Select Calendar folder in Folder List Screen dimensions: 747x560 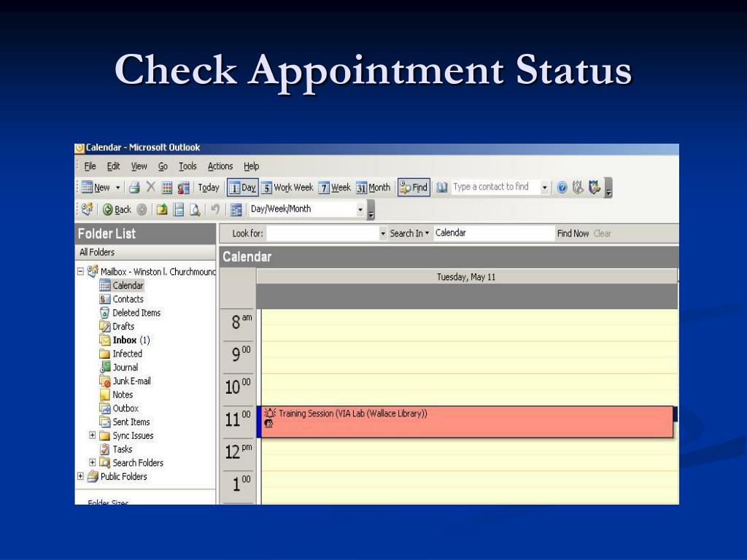[122, 285]
